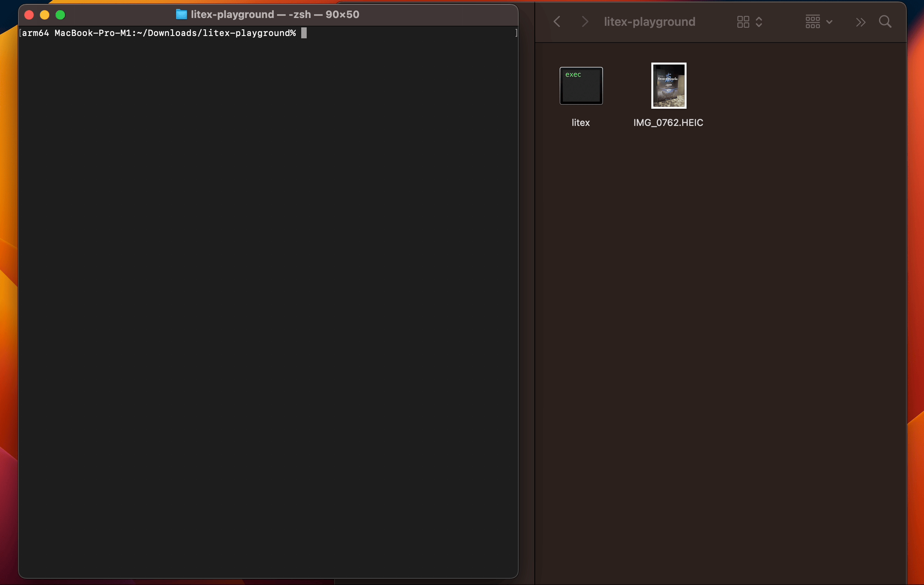Click Terminal title litex-playground — -zsh
The width and height of the screenshot is (924, 585).
click(x=275, y=14)
